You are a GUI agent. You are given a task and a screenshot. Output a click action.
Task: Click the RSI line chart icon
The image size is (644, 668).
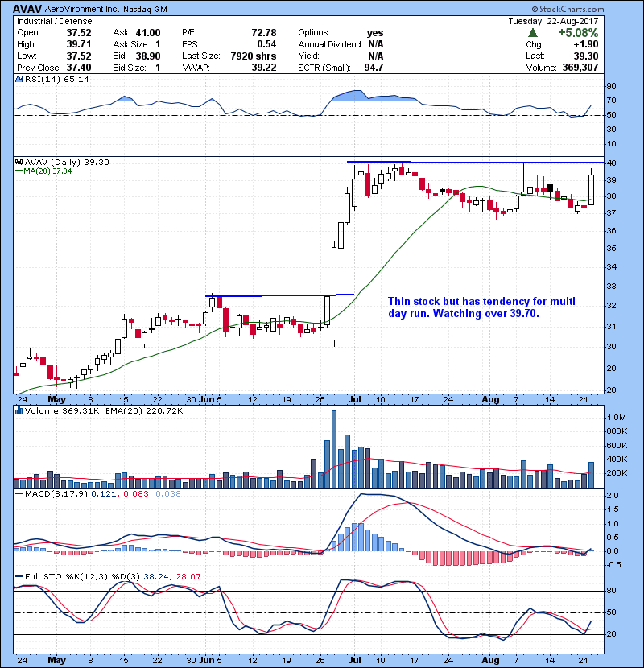pos(19,79)
